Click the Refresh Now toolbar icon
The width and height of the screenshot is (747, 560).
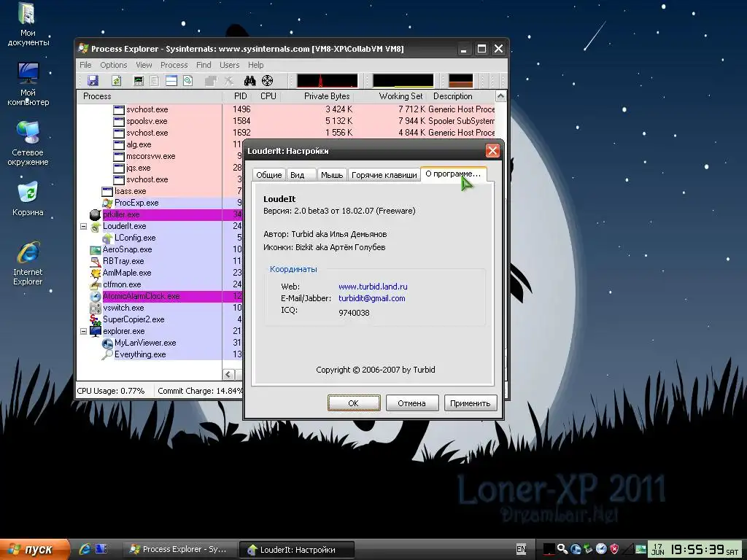click(x=116, y=80)
